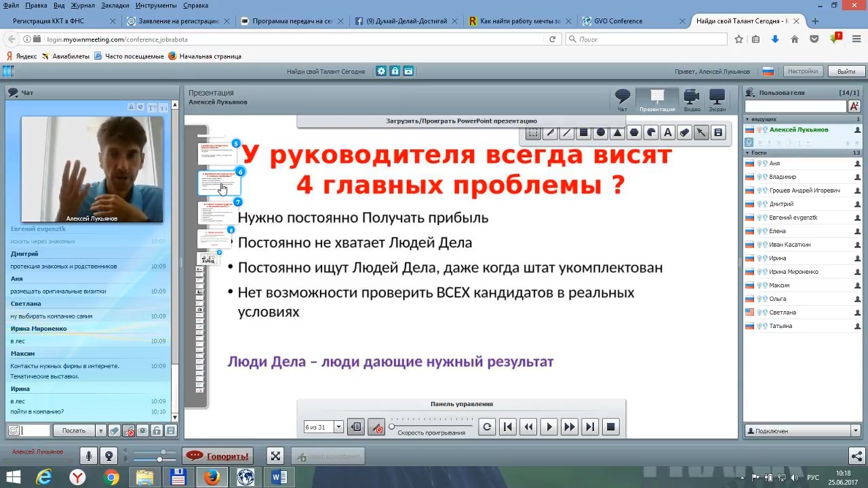Sort the users list alphabetically
Image resolution: width=868 pixels, height=488 pixels.
point(854,106)
